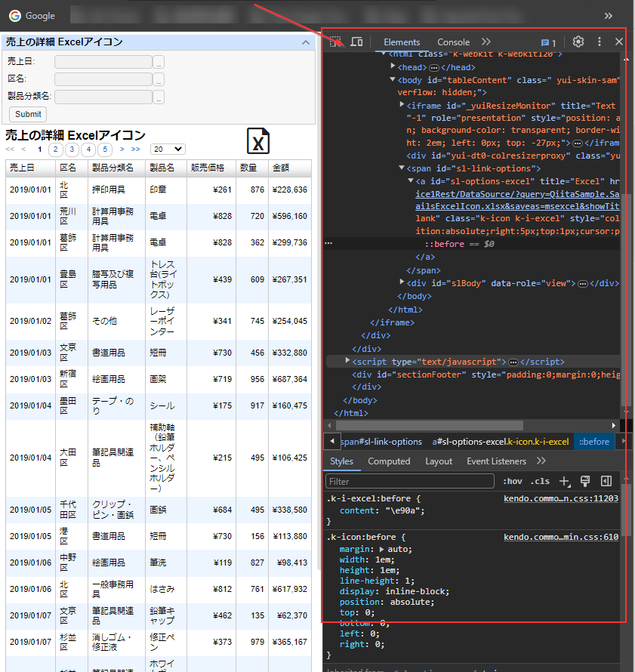Toggle the device toolbar in DevTools

(x=356, y=42)
